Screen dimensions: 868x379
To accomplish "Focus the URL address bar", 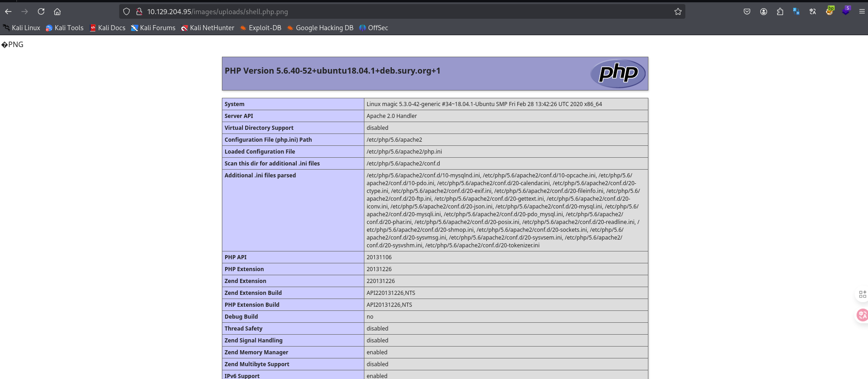I will tap(402, 11).
